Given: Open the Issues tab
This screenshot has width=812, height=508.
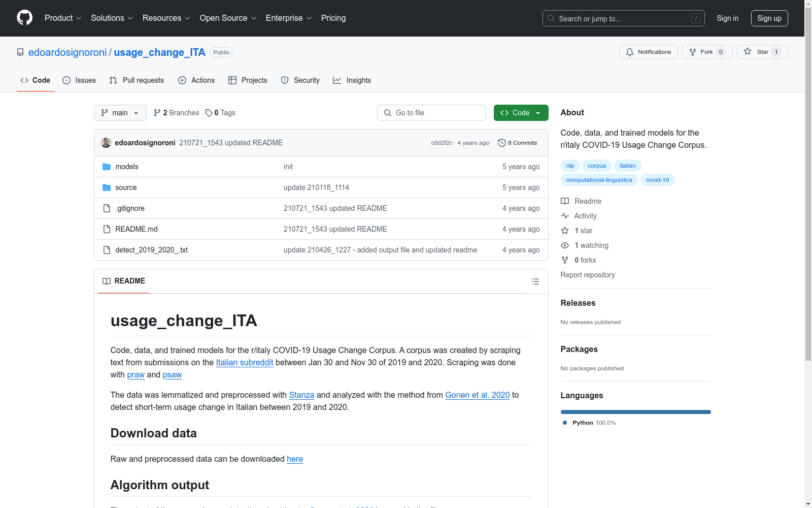Looking at the screenshot, I should (x=79, y=80).
